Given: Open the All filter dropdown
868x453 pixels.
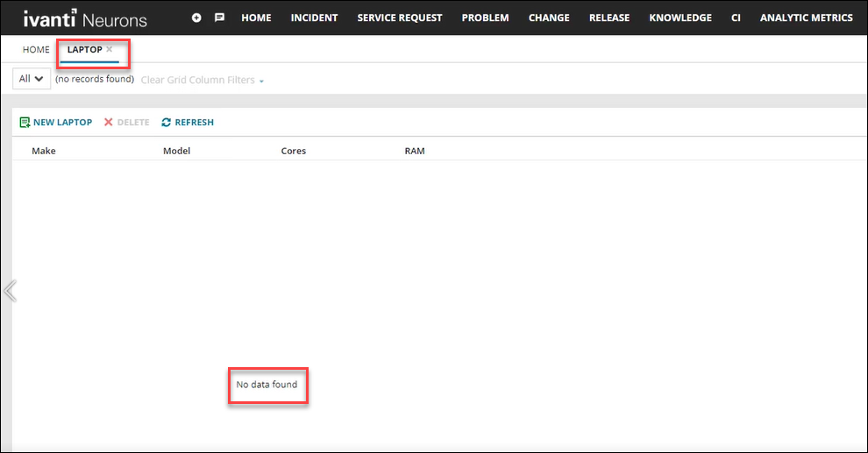Looking at the screenshot, I should point(32,79).
